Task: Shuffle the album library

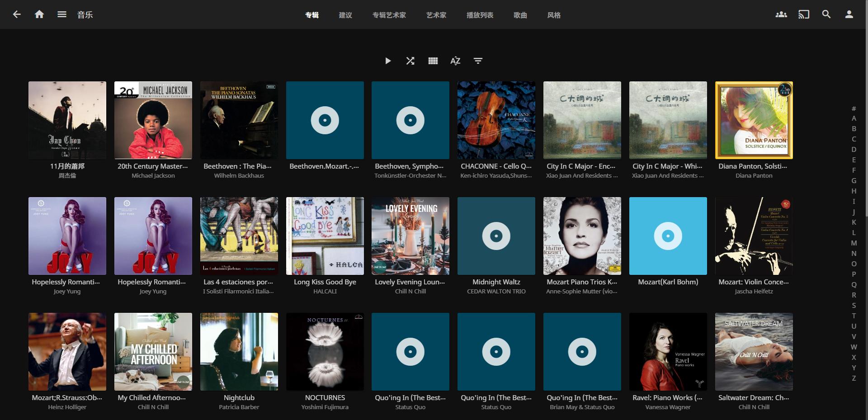Action: (x=410, y=61)
